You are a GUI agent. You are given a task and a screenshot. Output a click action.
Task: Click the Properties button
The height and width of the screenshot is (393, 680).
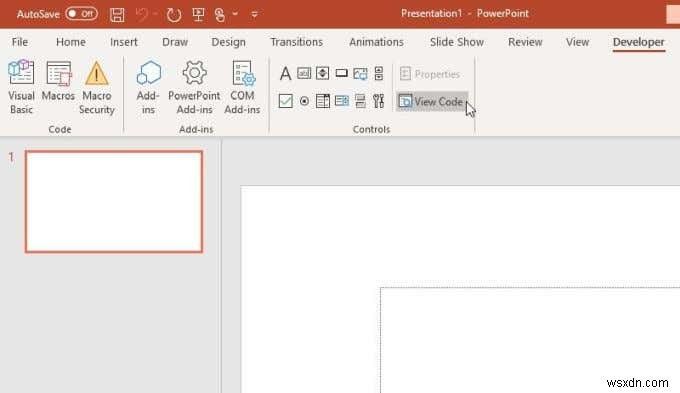[x=429, y=74]
